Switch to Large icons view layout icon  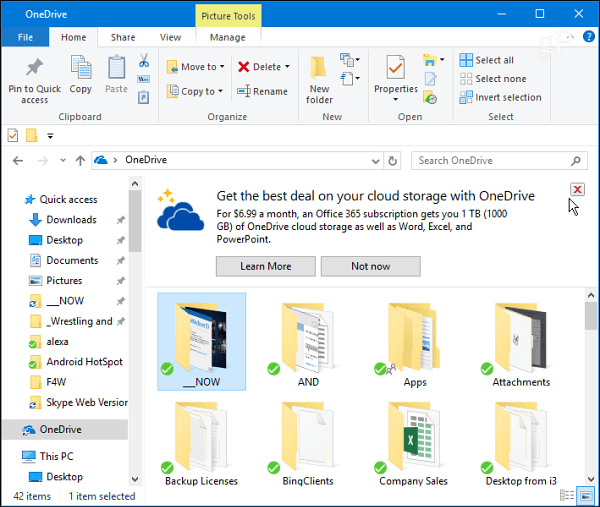pos(586,495)
